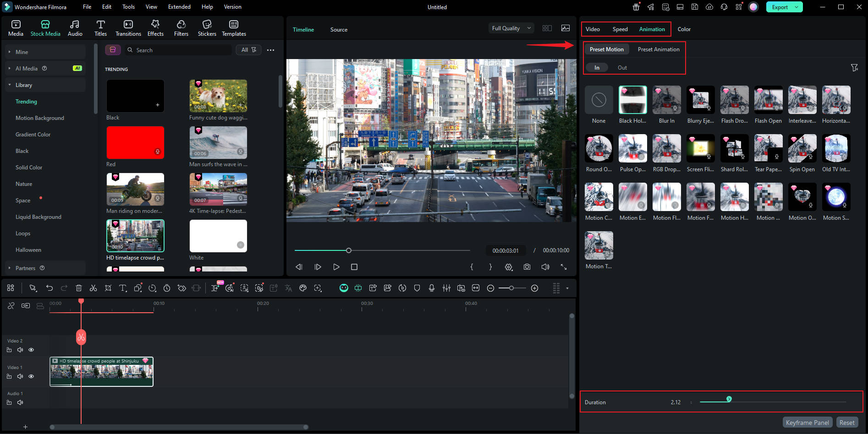Mute the Audio 1 track

point(20,402)
